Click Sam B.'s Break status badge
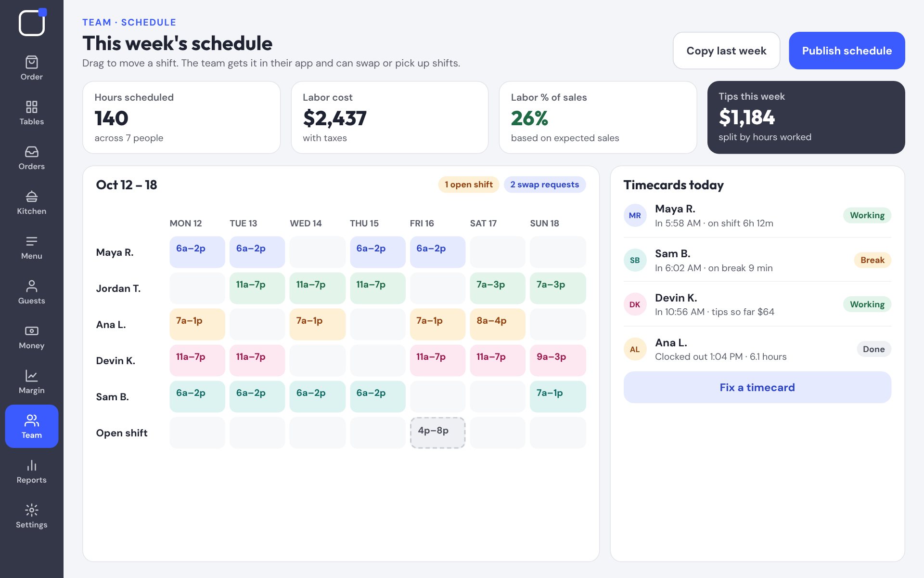Viewport: 924px width, 578px height. (x=872, y=260)
